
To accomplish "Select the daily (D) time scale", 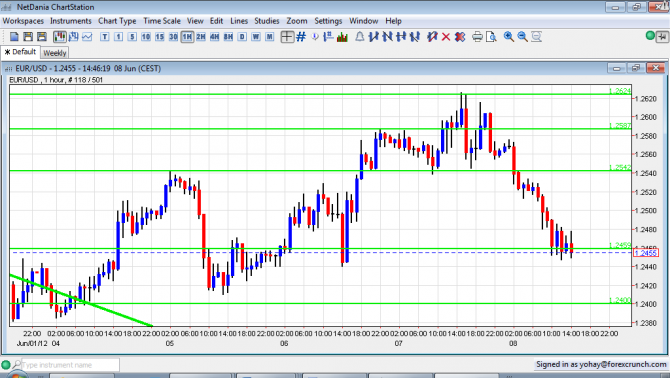I will point(242,37).
